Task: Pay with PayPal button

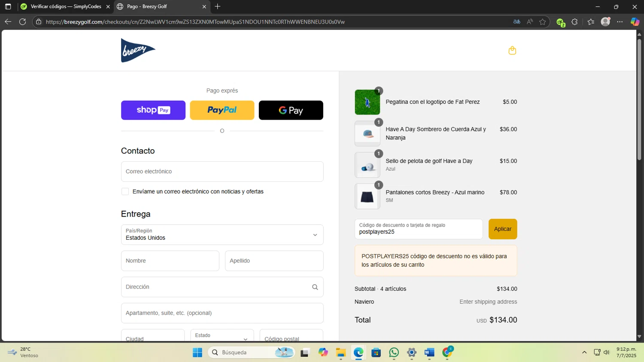Action: (x=222, y=110)
